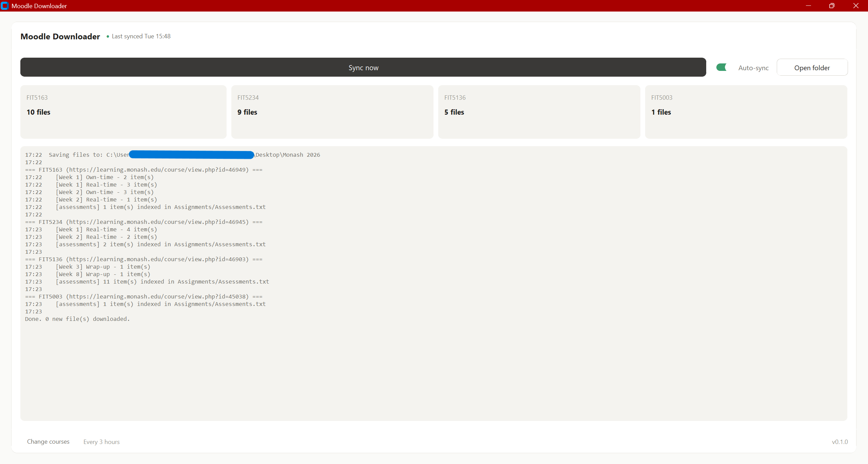Open the Change courses link

point(48,442)
